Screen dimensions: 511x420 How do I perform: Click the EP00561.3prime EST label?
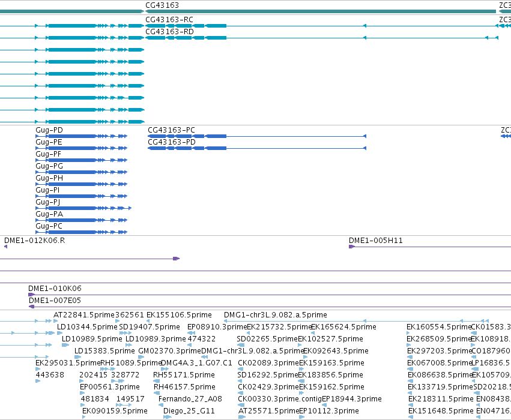tap(110, 387)
